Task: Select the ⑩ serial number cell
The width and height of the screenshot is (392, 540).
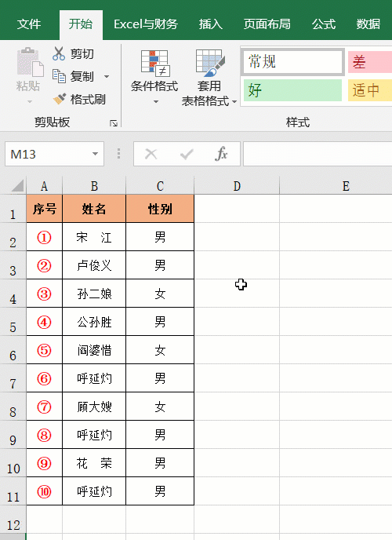Action: coord(45,491)
